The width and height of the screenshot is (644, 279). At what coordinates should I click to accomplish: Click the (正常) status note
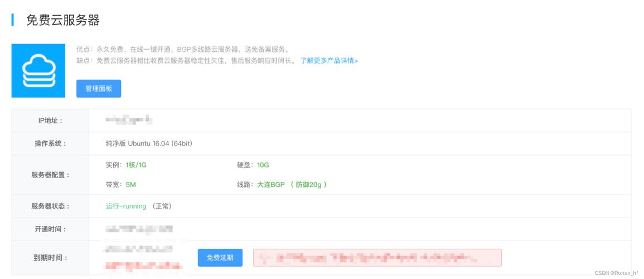click(x=161, y=206)
